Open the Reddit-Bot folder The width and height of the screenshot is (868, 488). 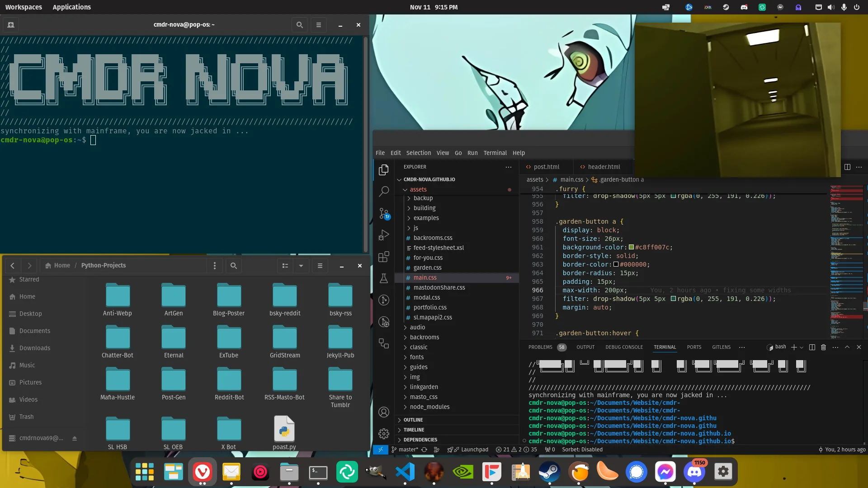[x=229, y=384]
